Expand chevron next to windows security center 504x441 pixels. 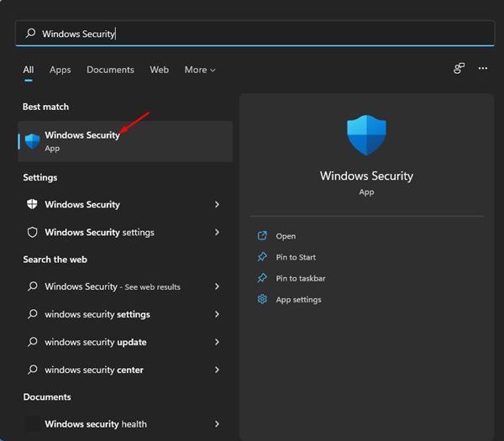[217, 370]
